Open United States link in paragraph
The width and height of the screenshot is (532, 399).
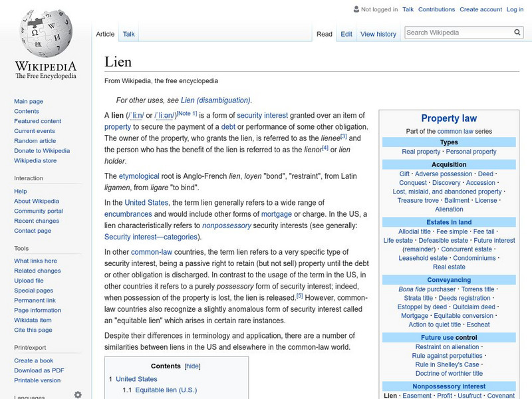click(146, 203)
